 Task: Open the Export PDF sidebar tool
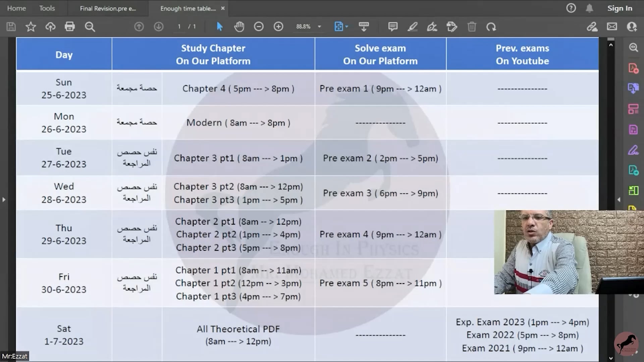tap(633, 88)
